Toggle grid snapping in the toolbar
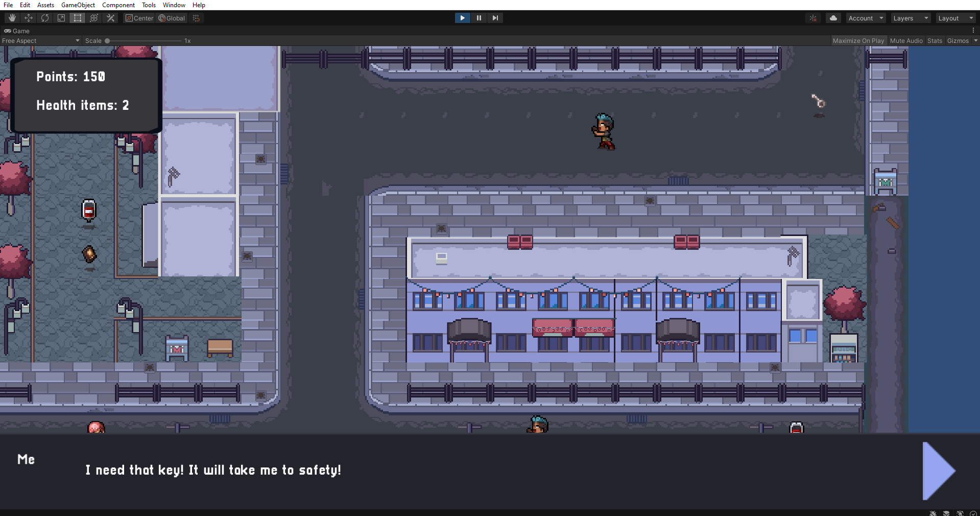 (x=196, y=18)
